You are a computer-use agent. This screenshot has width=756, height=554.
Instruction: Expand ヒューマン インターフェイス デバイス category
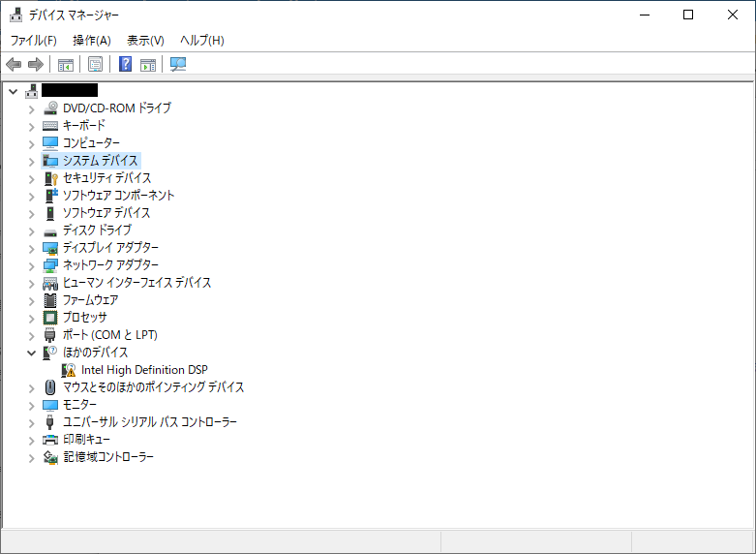32,283
